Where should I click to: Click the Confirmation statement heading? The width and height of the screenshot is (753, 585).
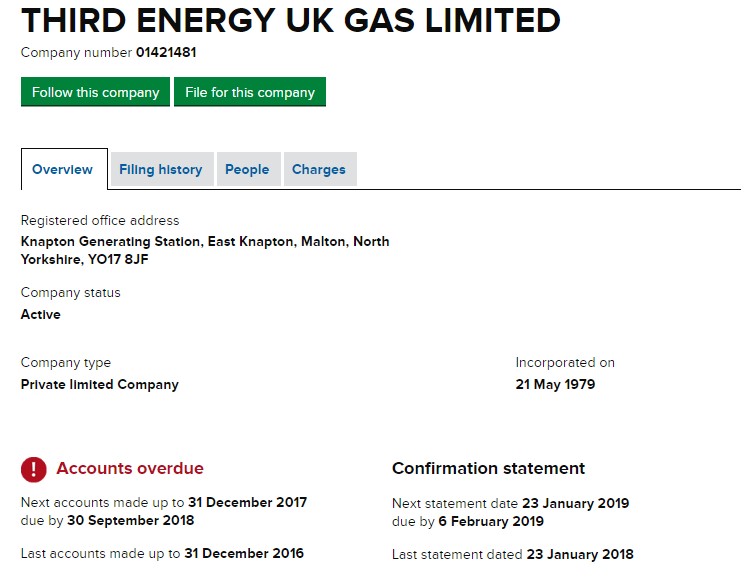tap(488, 468)
